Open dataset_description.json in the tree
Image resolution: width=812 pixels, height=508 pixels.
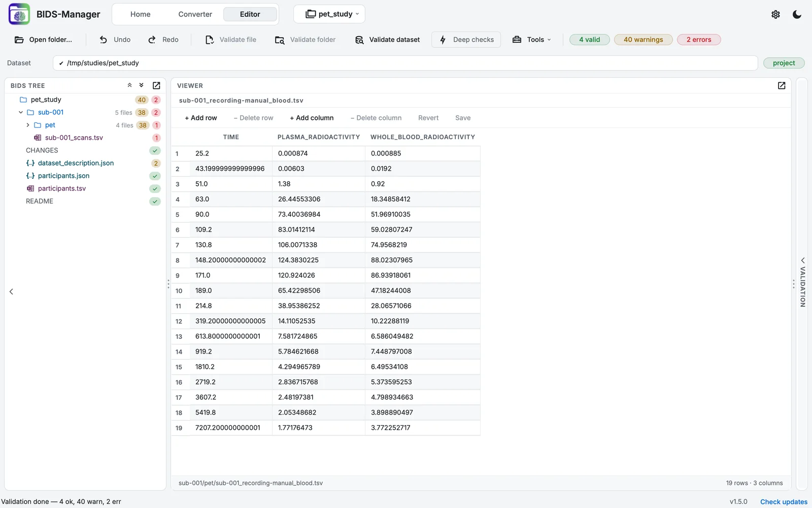[76, 163]
